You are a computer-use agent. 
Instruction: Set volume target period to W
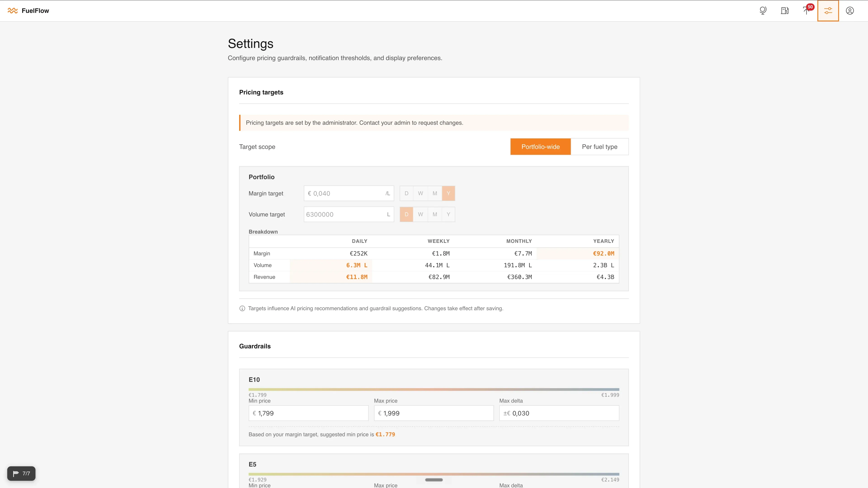[420, 215]
